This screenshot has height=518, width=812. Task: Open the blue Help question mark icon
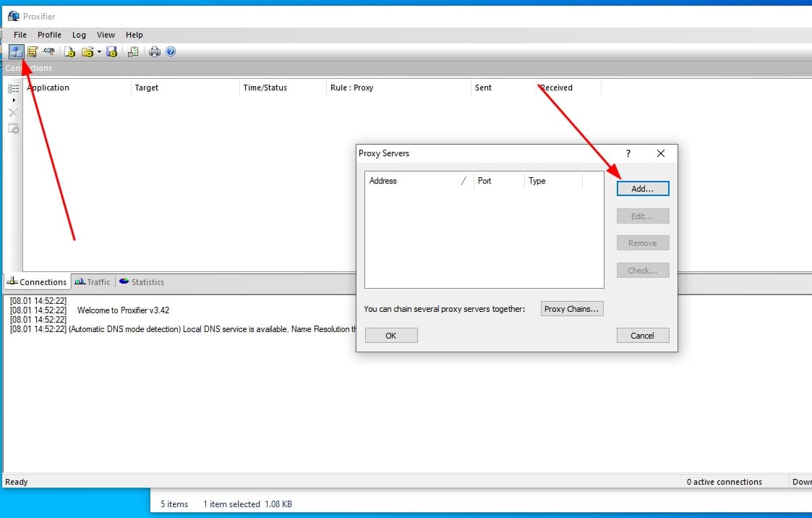(x=171, y=51)
